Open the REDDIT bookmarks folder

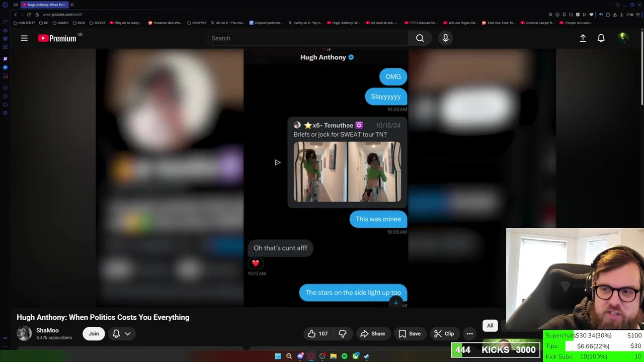(97, 23)
